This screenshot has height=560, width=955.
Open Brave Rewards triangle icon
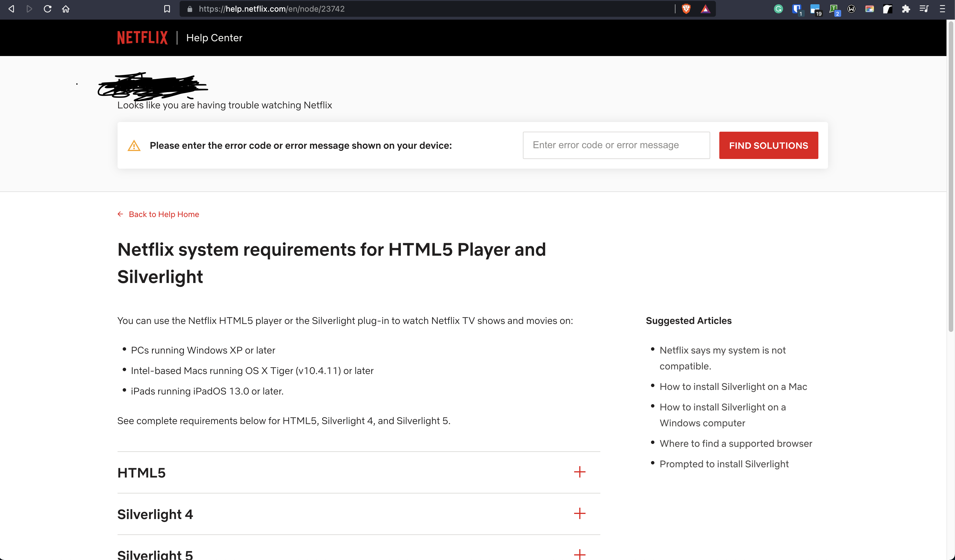click(705, 9)
